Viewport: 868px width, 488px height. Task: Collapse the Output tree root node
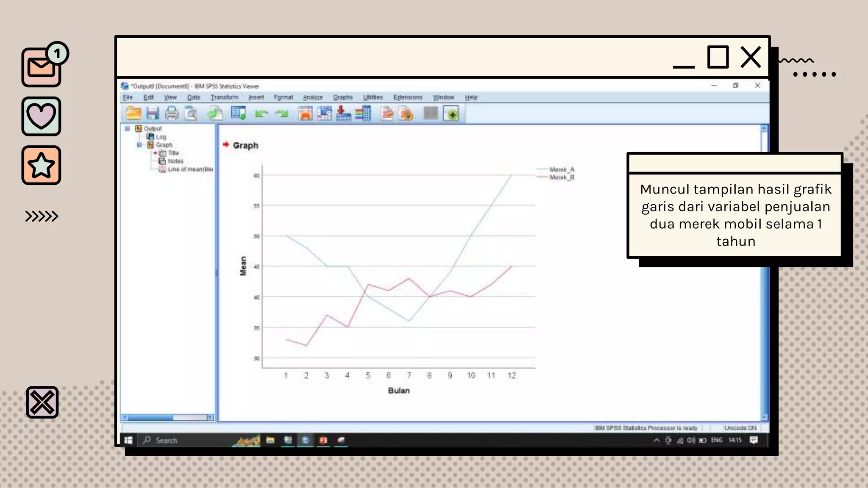pyautogui.click(x=127, y=128)
